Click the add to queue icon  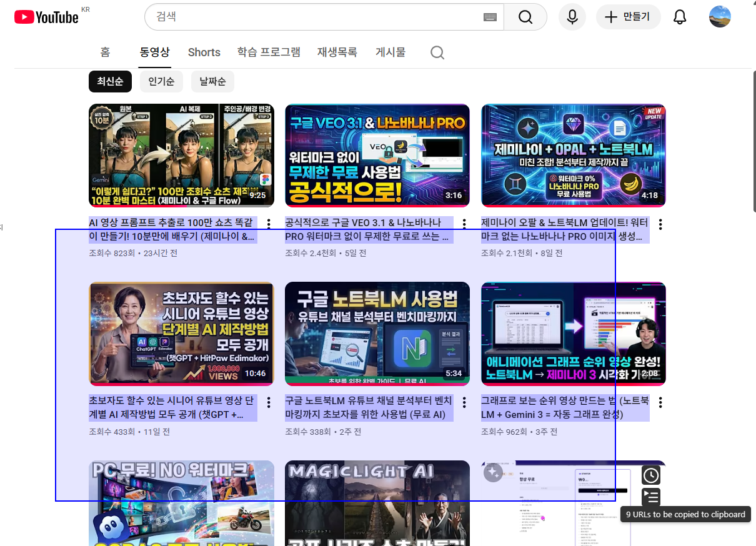(651, 497)
